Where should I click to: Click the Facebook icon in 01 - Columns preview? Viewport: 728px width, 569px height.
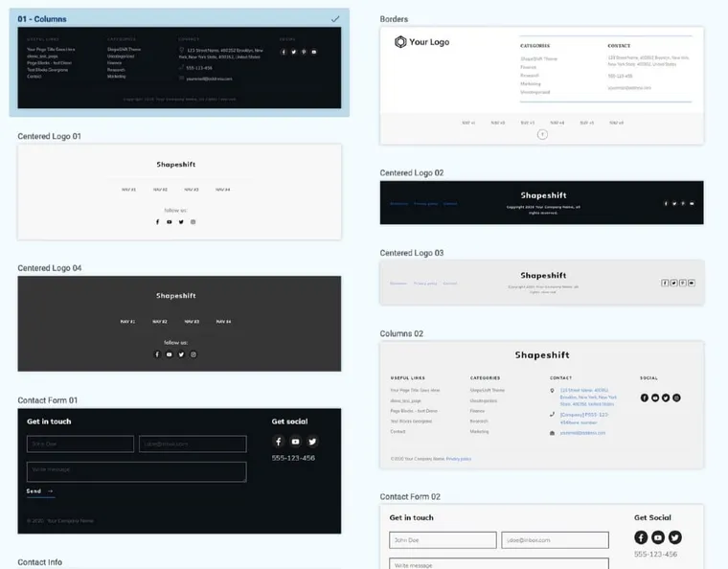point(284,52)
